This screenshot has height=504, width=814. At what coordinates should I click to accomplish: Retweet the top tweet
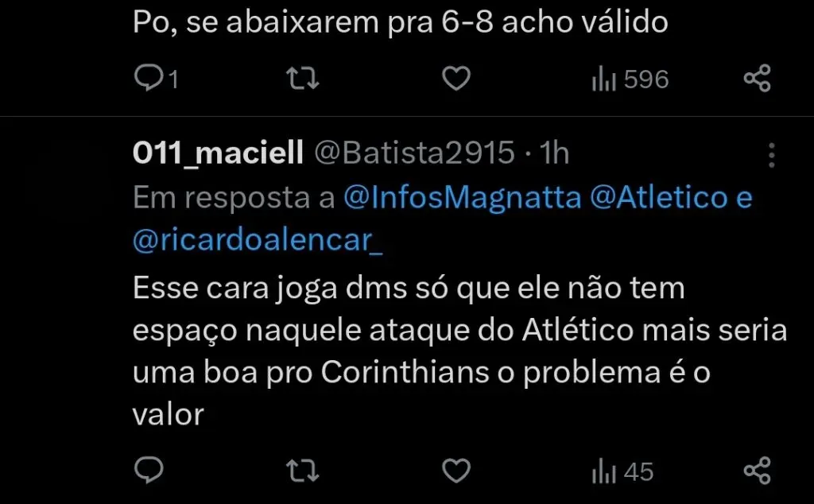pos(302,78)
